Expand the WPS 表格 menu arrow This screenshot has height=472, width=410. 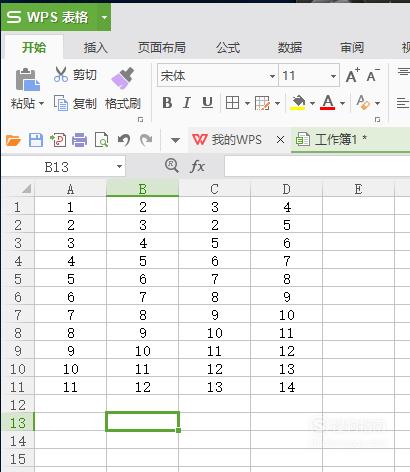pos(104,17)
